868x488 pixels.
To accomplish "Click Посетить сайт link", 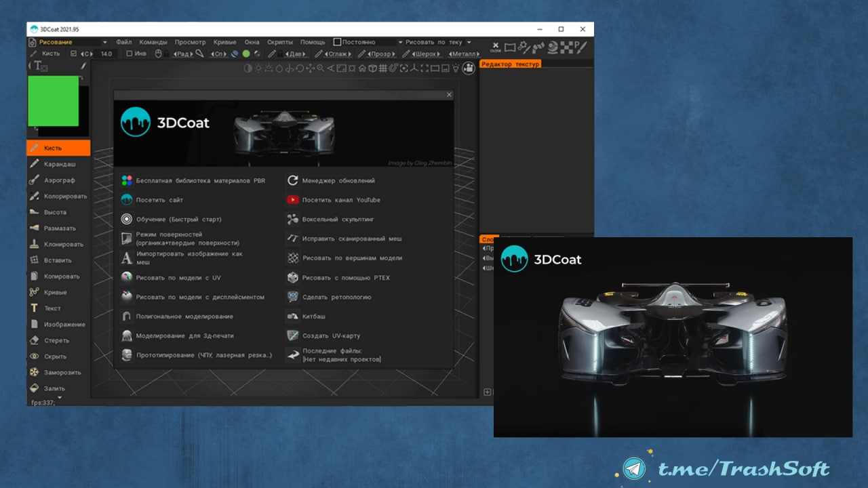I will 152,200.
